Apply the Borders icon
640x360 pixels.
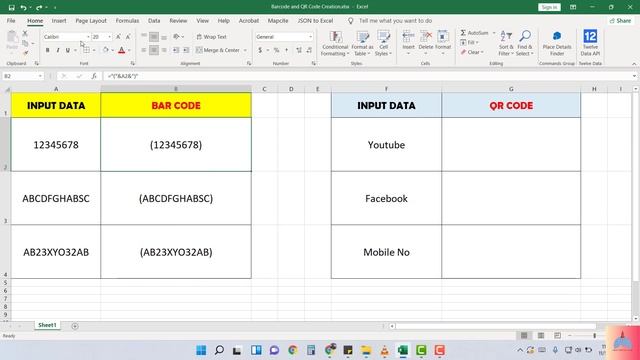pyautogui.click(x=86, y=50)
